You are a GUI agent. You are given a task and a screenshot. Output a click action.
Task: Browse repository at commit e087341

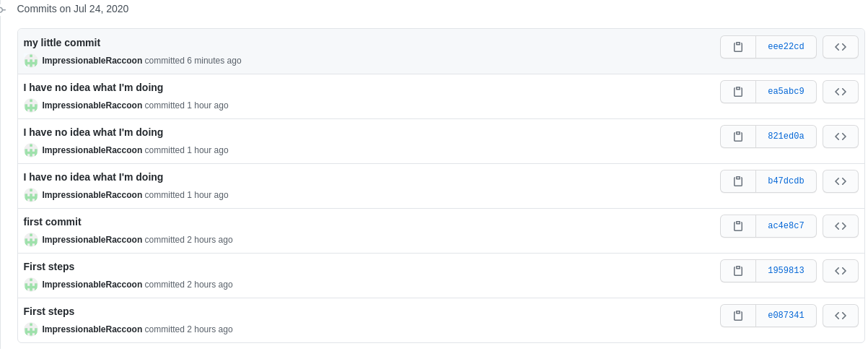(840, 316)
